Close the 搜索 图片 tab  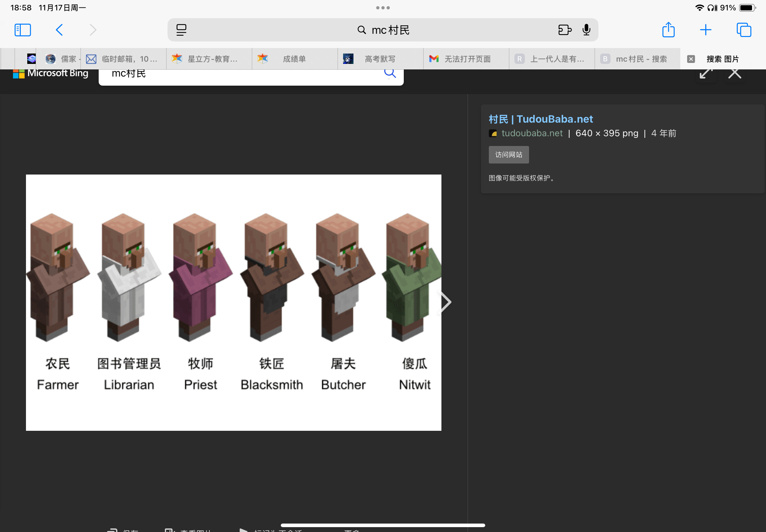tap(691, 59)
